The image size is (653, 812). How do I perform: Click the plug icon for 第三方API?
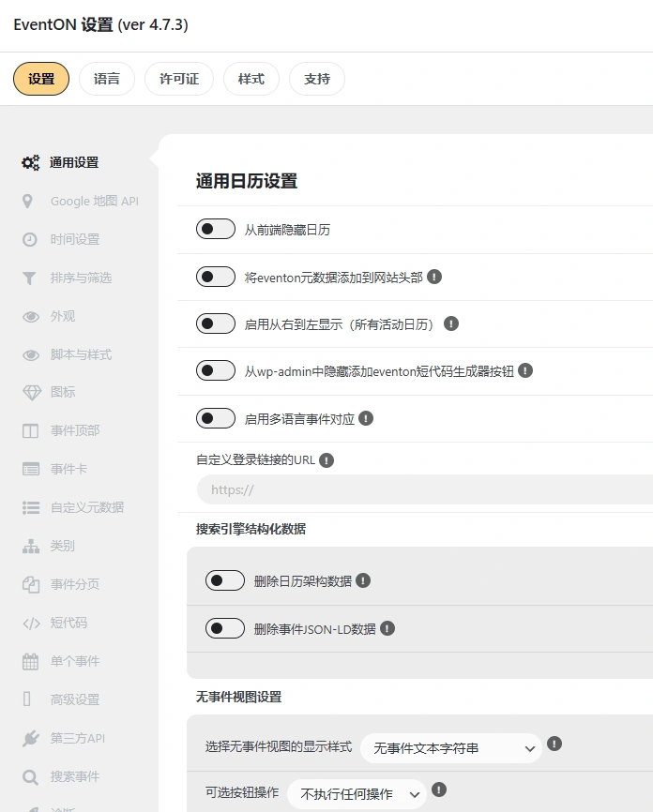point(31,739)
